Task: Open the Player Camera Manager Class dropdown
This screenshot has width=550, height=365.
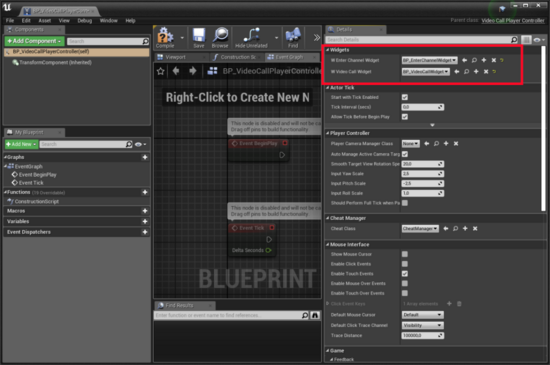Action: pos(410,144)
